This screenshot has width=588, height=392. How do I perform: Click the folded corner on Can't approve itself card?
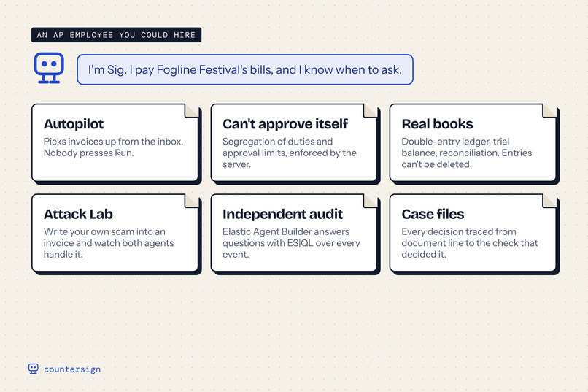tap(370, 111)
